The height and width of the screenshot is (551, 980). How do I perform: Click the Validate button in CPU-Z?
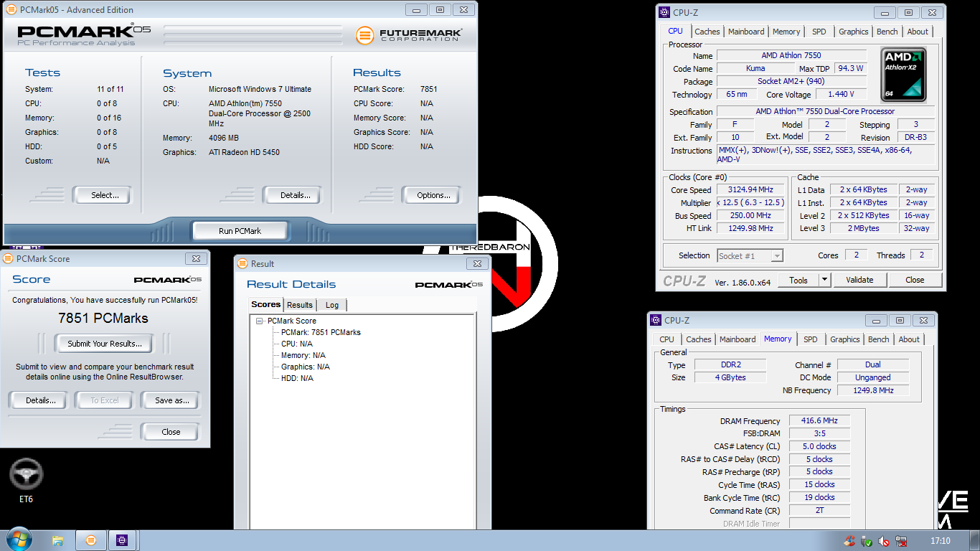[859, 280]
